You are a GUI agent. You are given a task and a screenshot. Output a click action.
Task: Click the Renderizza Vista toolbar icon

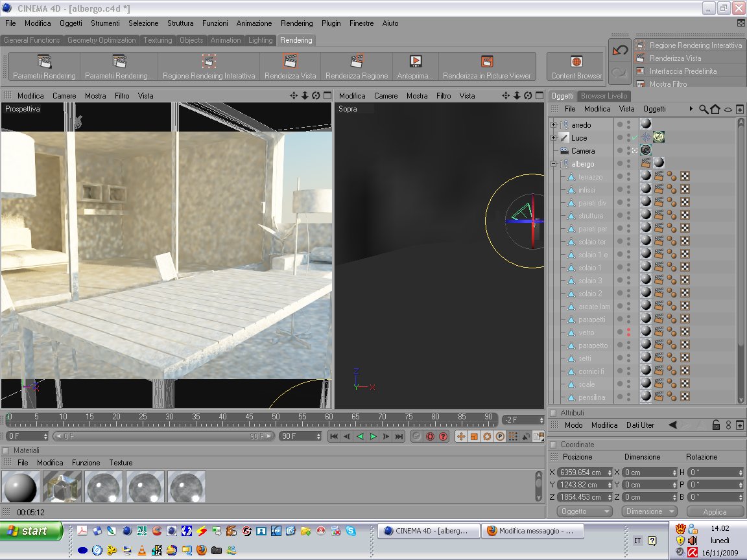290,62
